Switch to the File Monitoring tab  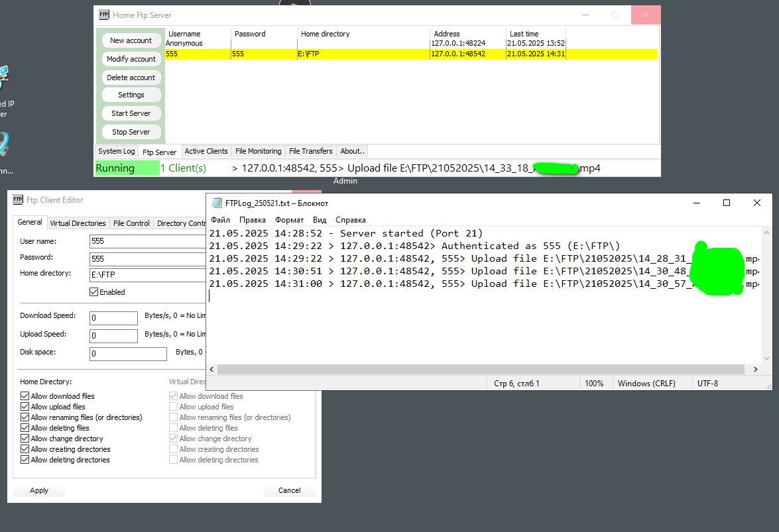pyautogui.click(x=259, y=151)
